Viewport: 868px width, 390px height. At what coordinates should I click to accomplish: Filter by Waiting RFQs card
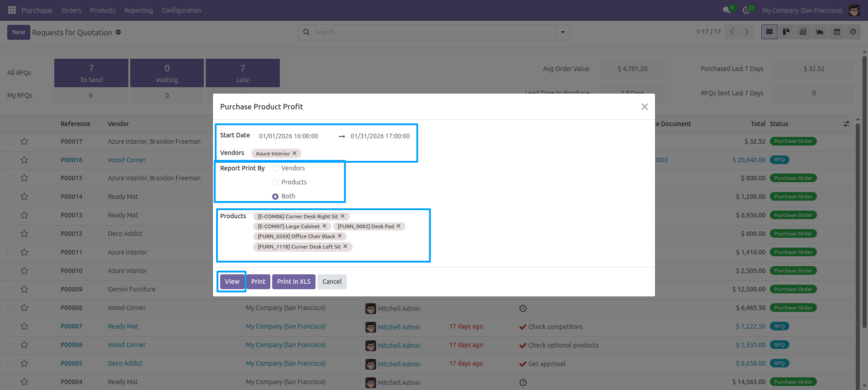167,73
